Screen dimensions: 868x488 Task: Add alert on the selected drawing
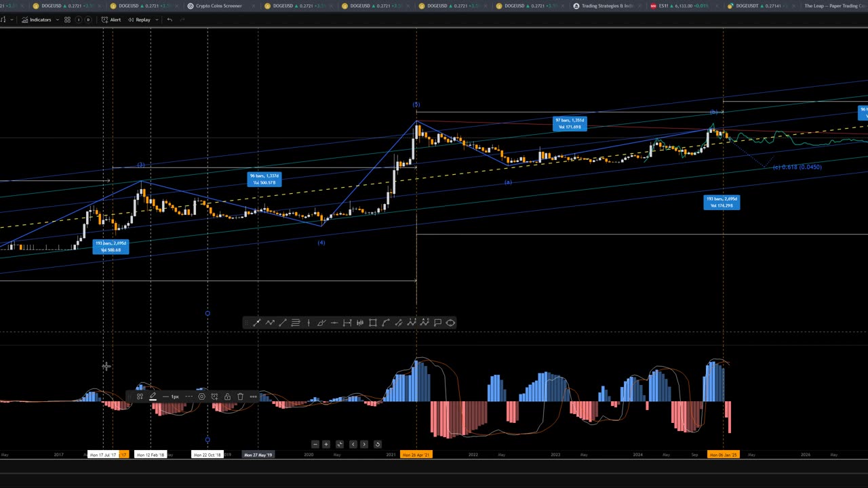[214, 396]
